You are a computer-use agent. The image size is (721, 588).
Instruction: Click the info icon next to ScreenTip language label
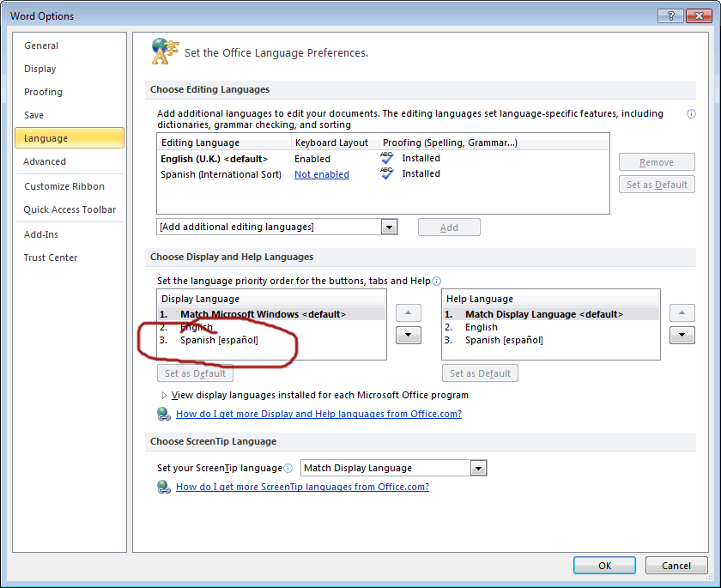pyautogui.click(x=288, y=468)
